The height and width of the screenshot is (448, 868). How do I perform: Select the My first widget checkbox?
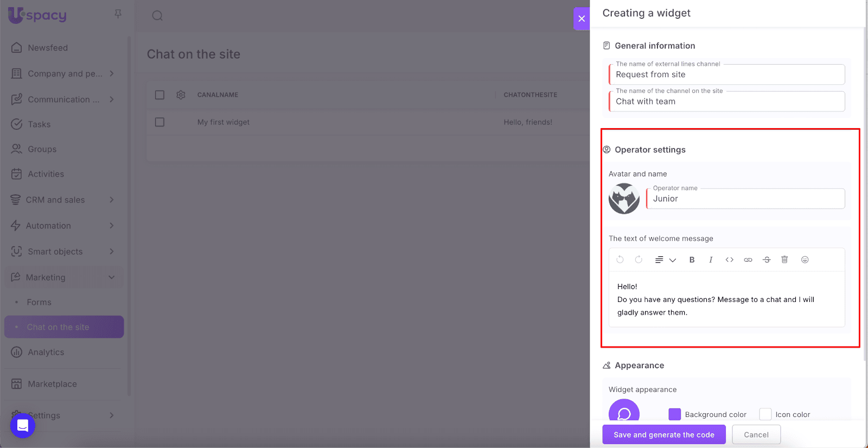click(159, 122)
